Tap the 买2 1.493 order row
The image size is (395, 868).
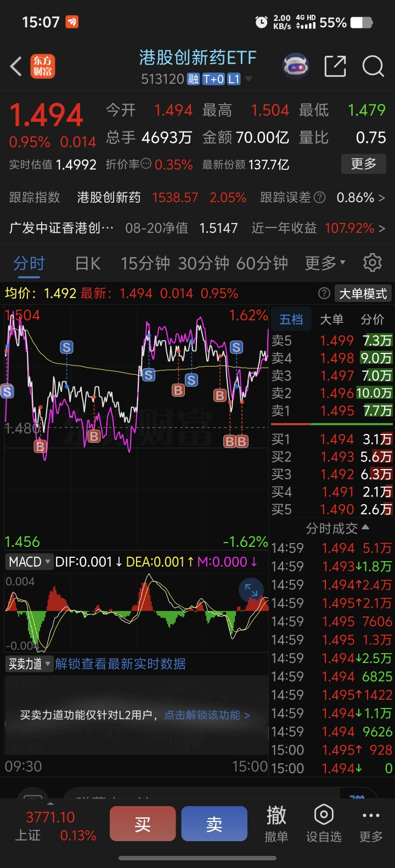[x=332, y=456]
